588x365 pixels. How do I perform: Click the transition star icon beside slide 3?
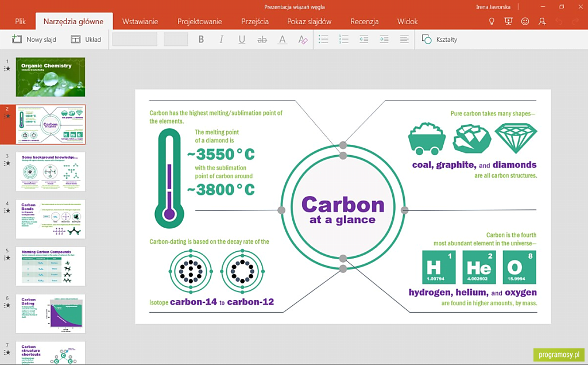(x=7, y=163)
